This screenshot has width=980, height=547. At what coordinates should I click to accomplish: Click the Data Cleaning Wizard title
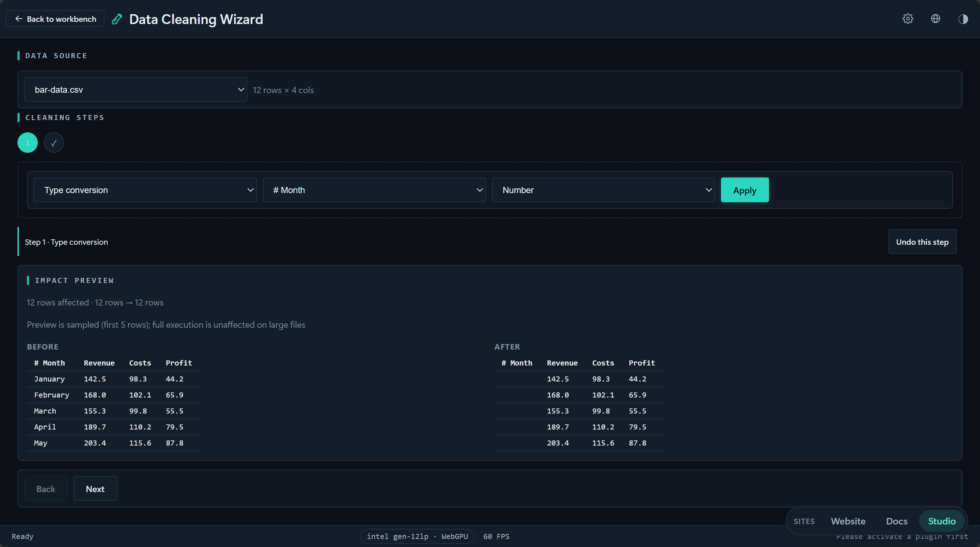[196, 19]
